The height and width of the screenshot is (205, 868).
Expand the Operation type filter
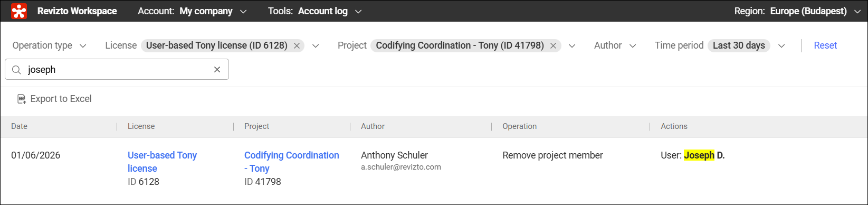(x=49, y=45)
